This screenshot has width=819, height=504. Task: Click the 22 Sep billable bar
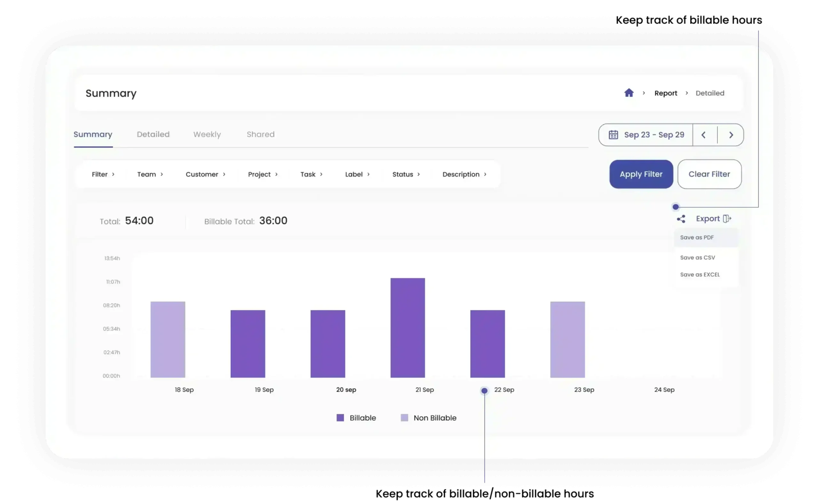487,344
